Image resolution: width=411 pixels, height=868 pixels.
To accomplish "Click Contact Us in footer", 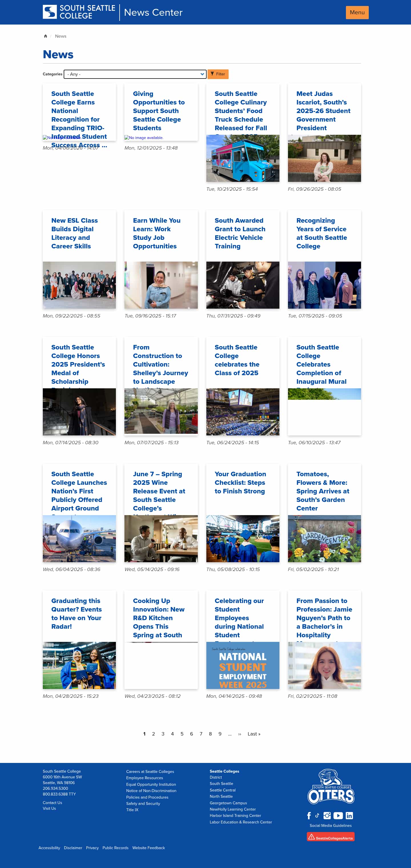I will pos(52,803).
